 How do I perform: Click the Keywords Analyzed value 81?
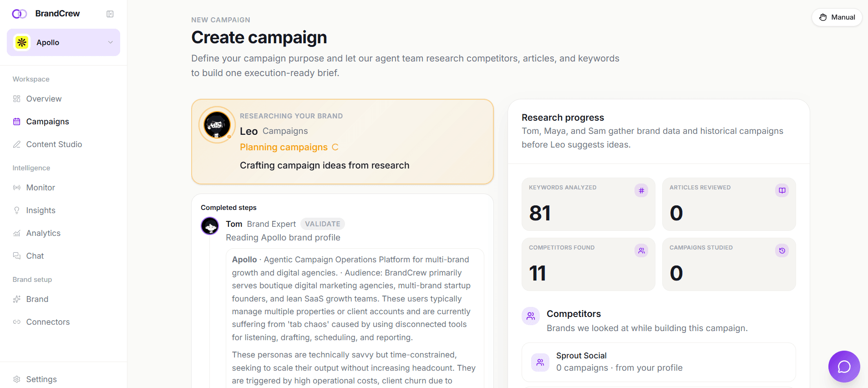540,213
